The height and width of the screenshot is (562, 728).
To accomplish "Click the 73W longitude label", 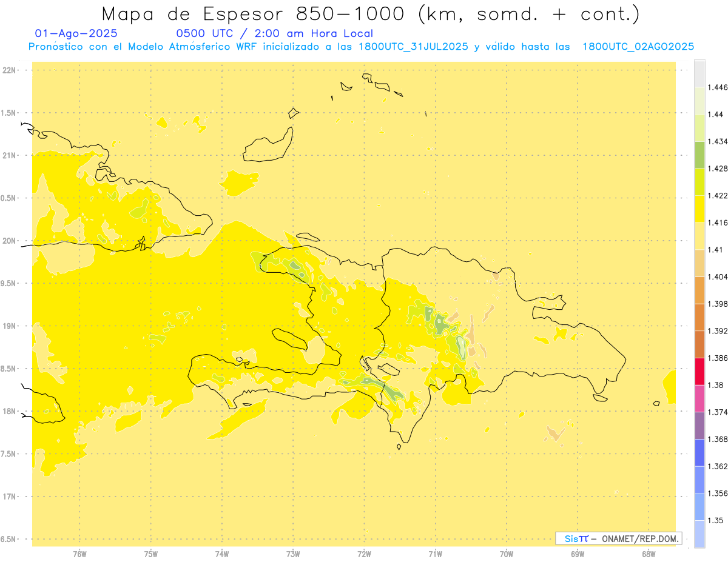I will (293, 554).
